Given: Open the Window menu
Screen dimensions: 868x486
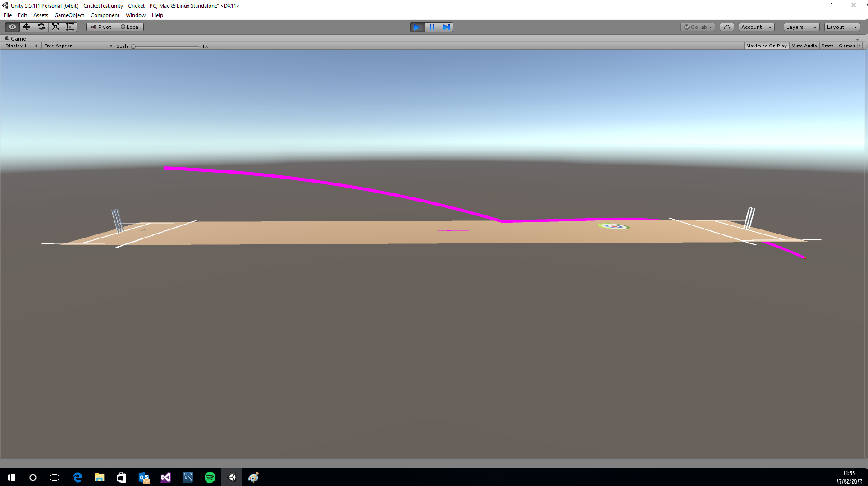Looking at the screenshot, I should click(136, 15).
